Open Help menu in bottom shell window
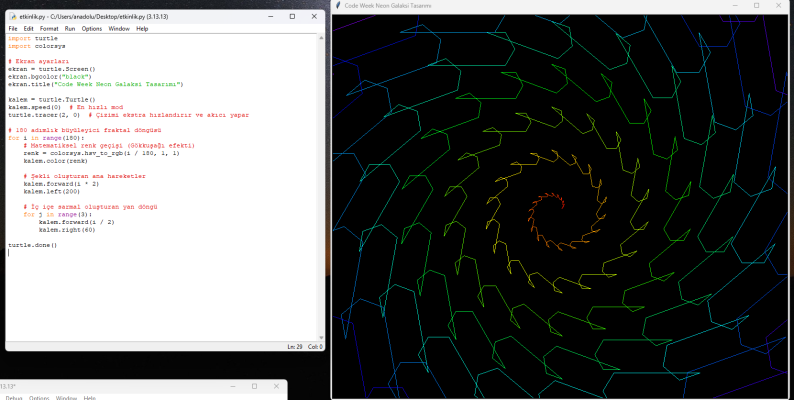794x400 pixels. 90,398
